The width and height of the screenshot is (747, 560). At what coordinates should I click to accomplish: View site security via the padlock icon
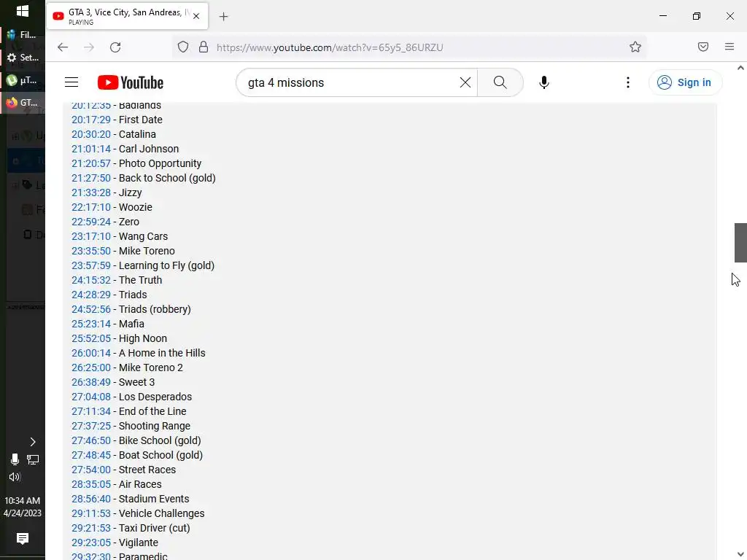204,47
